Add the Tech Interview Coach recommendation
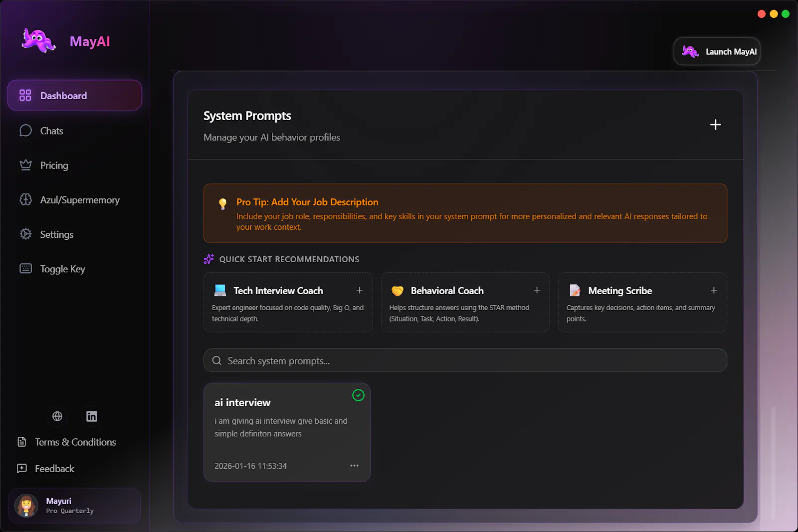 [359, 290]
